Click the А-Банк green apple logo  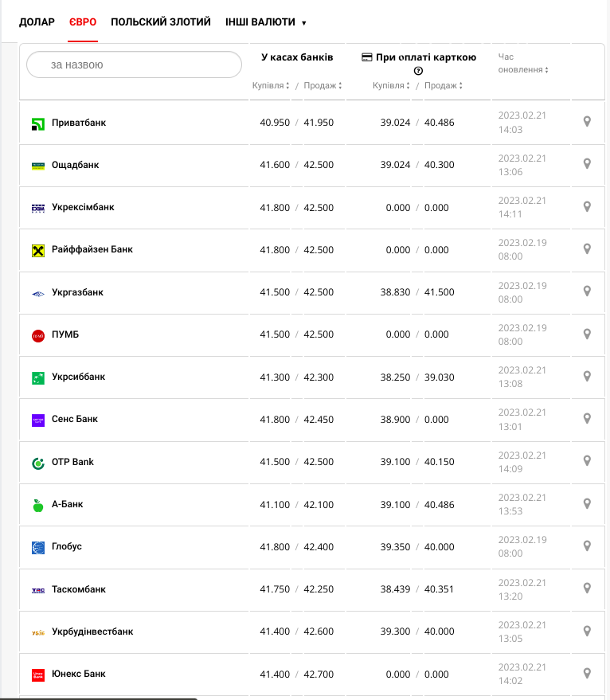coord(38,506)
